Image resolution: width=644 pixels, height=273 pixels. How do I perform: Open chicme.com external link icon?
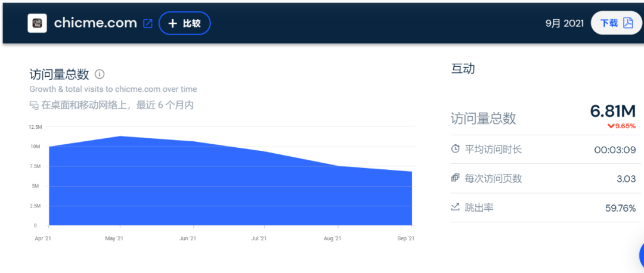coord(148,24)
